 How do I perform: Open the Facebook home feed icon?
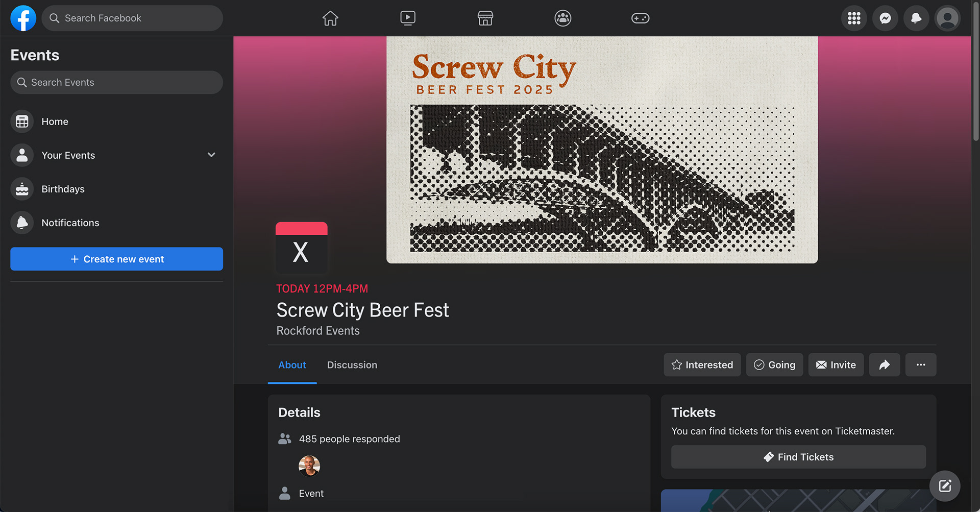pyautogui.click(x=330, y=18)
